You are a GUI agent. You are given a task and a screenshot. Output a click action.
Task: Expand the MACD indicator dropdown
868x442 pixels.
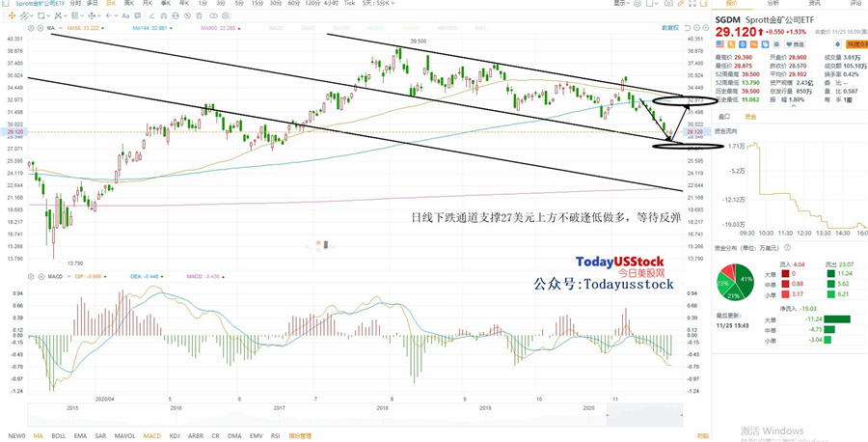coord(69,276)
